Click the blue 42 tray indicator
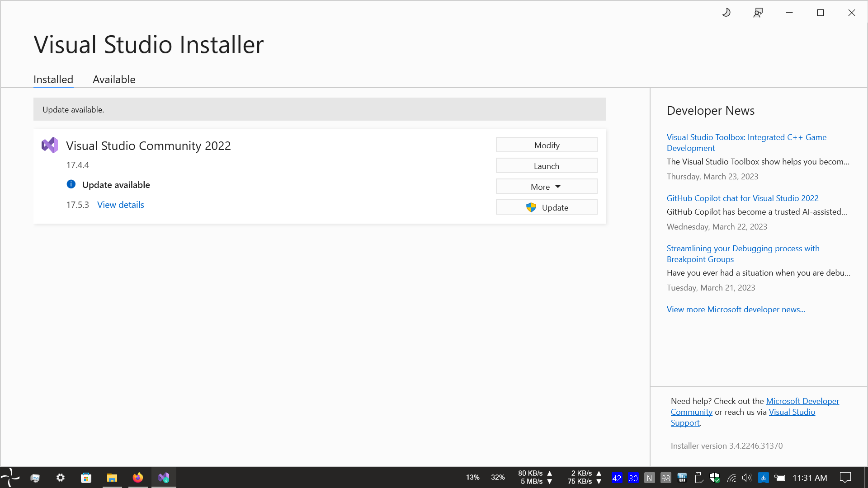The image size is (868, 488). [617, 478]
